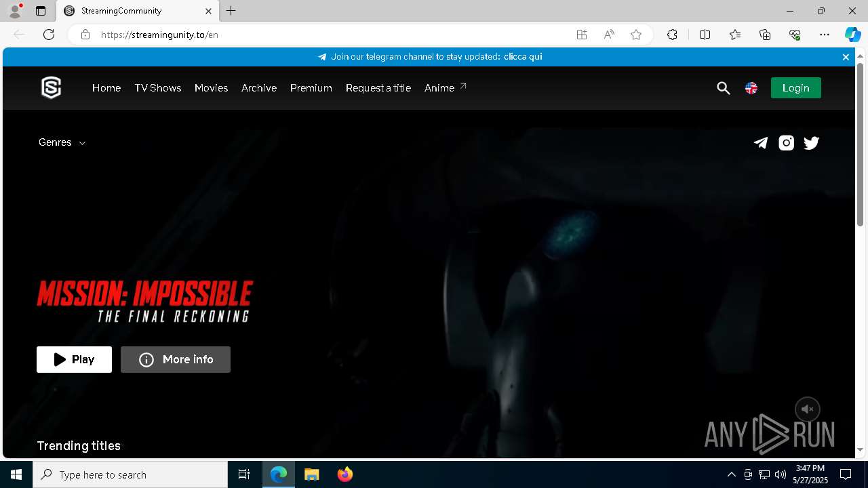This screenshot has width=868, height=488.
Task: View site information lock icon
Action: tap(85, 35)
